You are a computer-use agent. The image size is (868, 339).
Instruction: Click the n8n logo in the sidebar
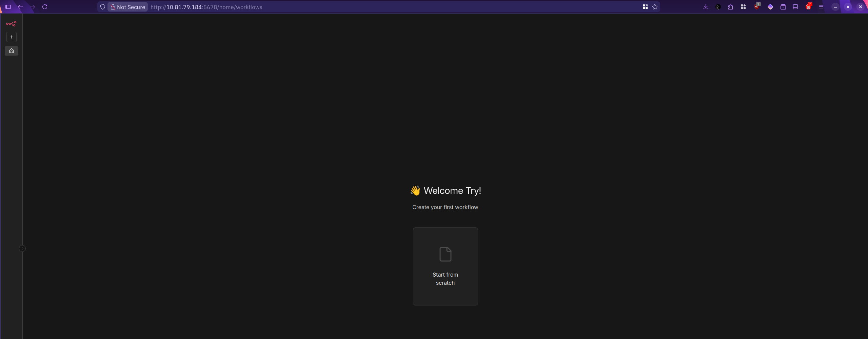coord(12,24)
